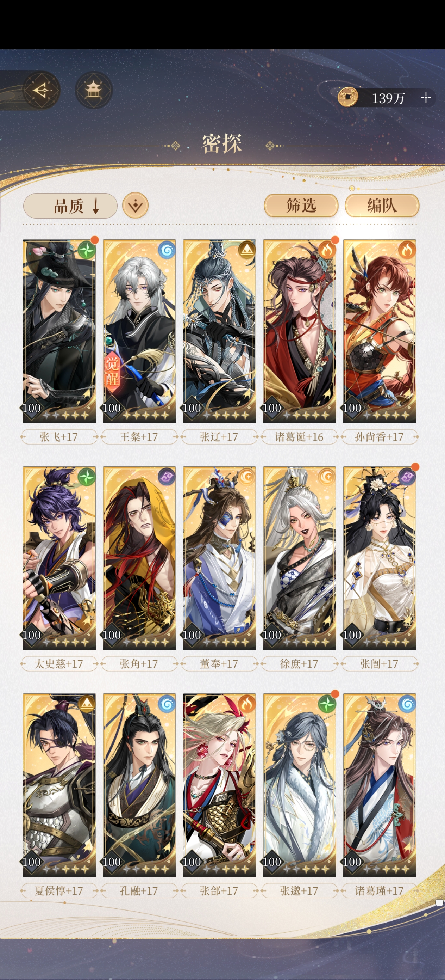This screenshot has height=980, width=445.
Task: Tap wind element icon on 张飞 card
Action: (x=86, y=250)
